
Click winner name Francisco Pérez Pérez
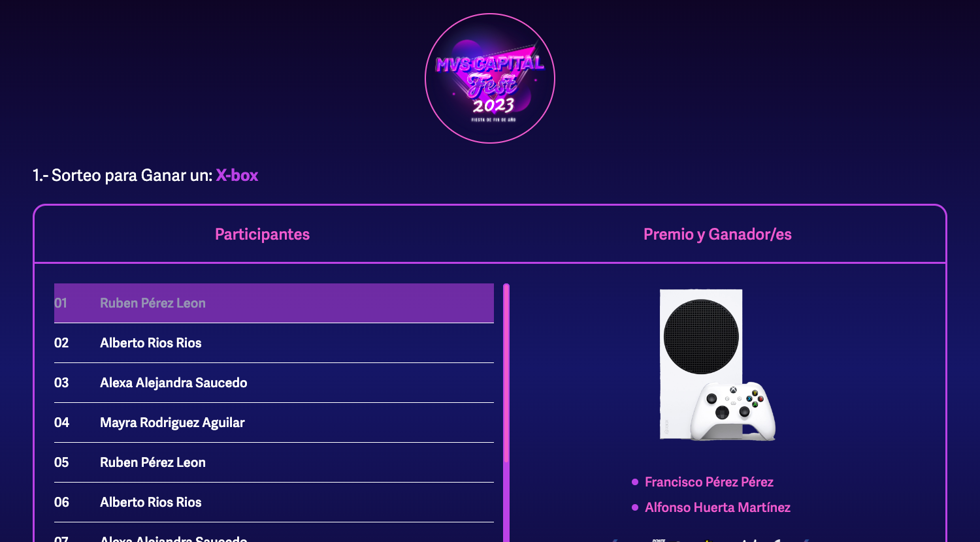coord(709,482)
